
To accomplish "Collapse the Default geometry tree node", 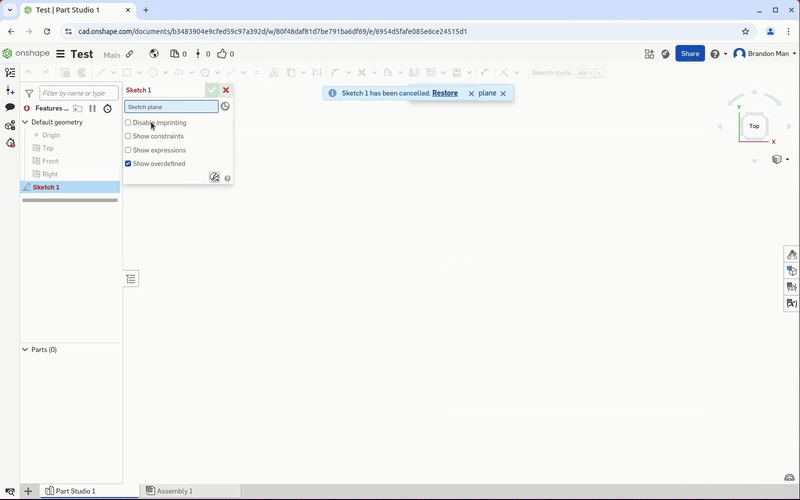I will pyautogui.click(x=25, y=122).
